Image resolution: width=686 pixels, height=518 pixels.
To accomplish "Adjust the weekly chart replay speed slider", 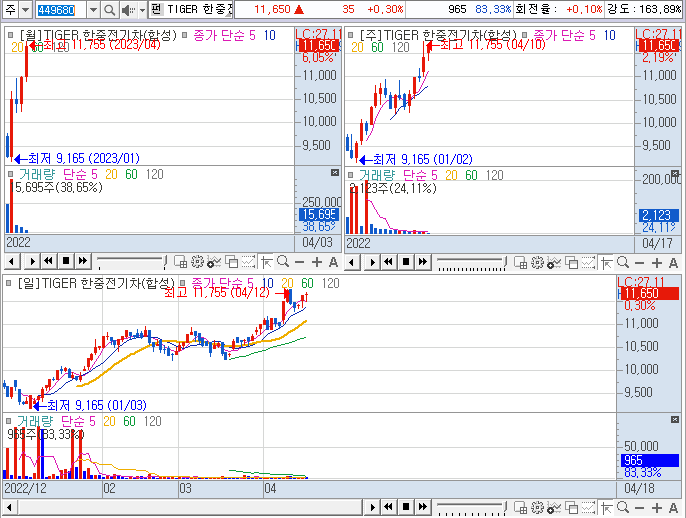I will tap(472, 262).
